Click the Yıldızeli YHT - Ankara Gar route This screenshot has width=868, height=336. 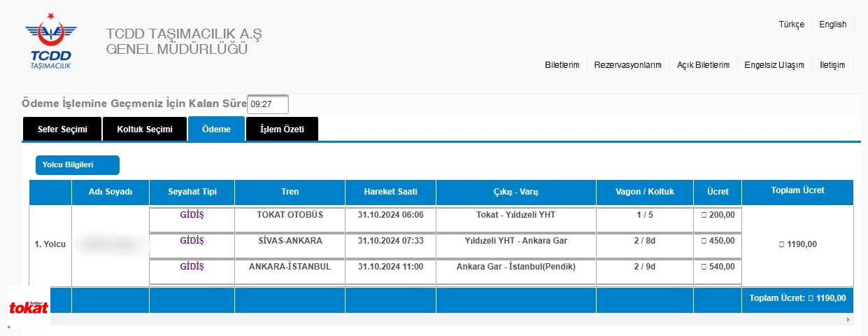coord(516,241)
